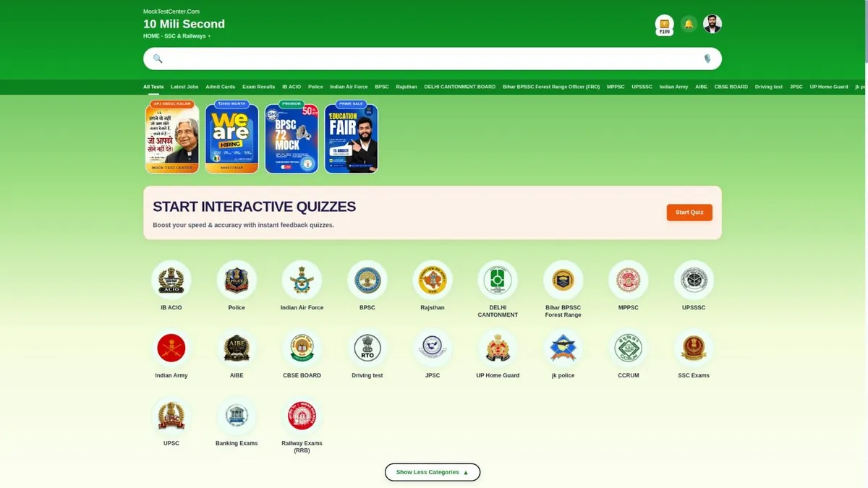The height and width of the screenshot is (488, 868).
Task: Select Bihar BPSSC Forest Range icon
Action: [563, 281]
